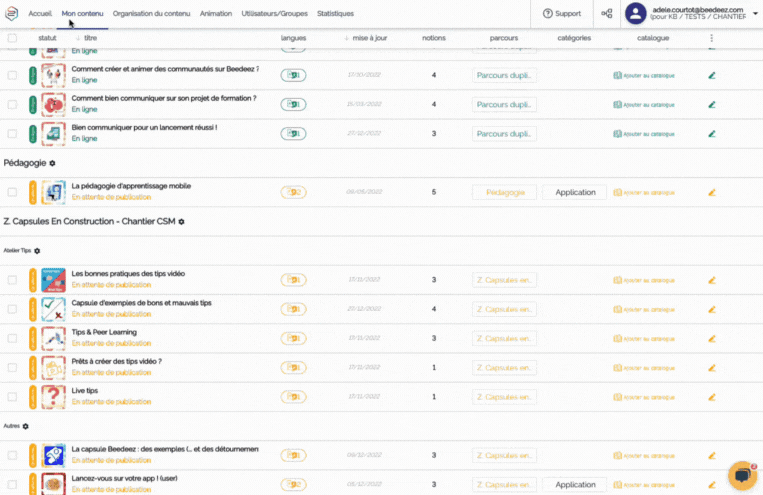Open the 'Organisation du contenu' tab
The image size is (763, 495).
pos(153,14)
